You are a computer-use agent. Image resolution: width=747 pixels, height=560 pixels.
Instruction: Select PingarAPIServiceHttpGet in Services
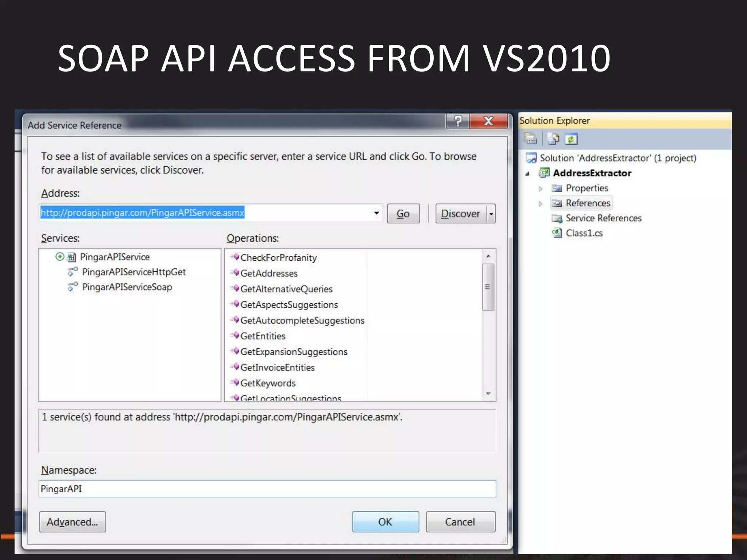point(133,272)
